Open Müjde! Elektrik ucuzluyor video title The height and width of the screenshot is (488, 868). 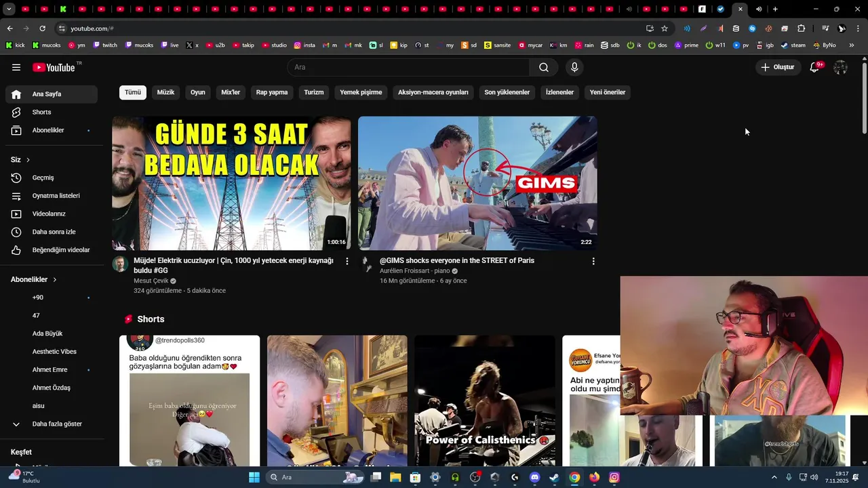click(x=234, y=265)
